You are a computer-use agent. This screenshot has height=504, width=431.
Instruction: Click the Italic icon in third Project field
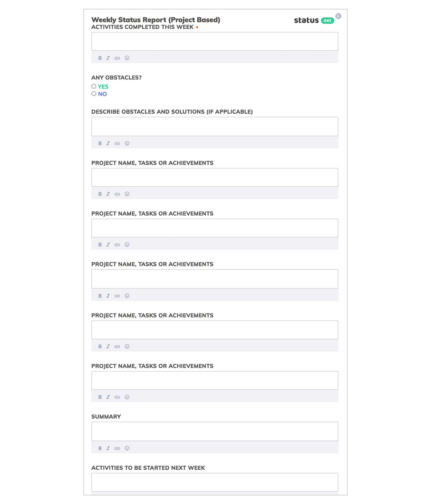click(108, 295)
